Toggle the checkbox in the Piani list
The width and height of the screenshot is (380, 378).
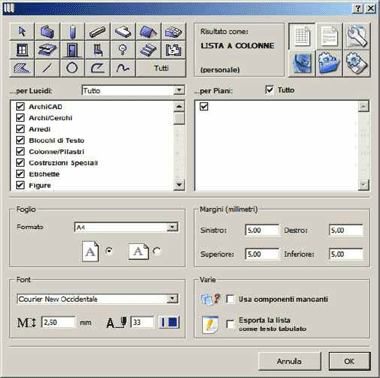(204, 106)
